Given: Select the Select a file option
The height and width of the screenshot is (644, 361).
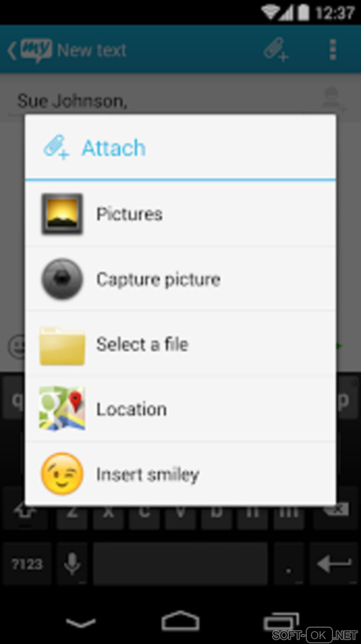Looking at the screenshot, I should (180, 344).
